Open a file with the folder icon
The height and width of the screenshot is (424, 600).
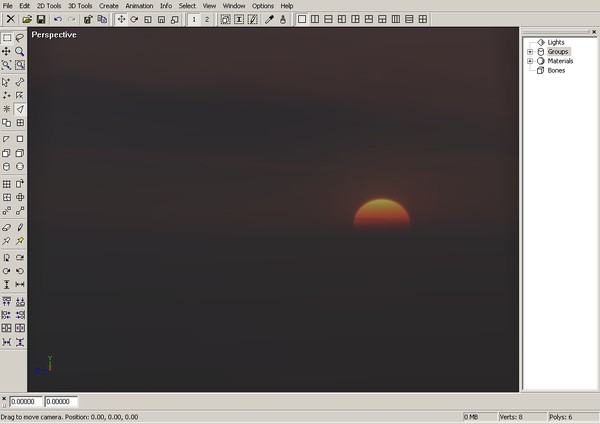click(27, 19)
